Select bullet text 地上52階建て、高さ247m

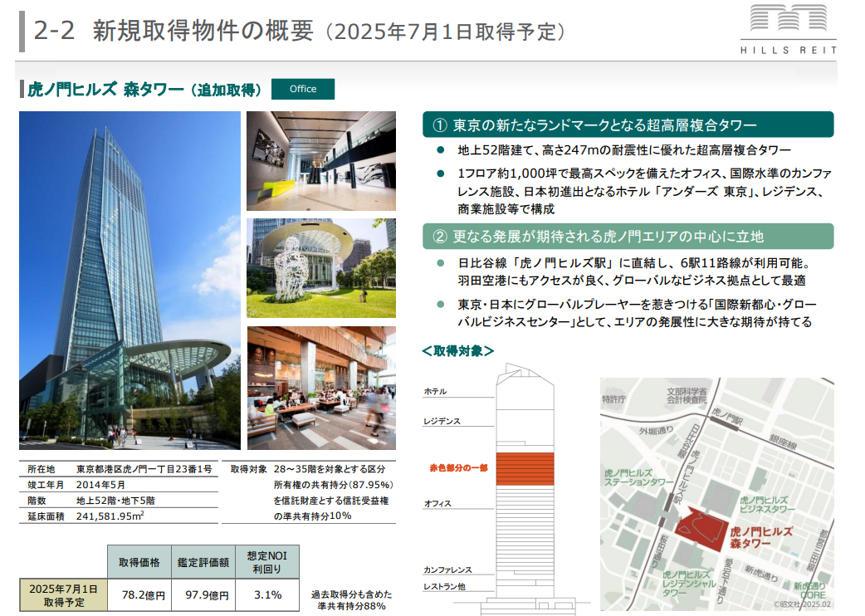pyautogui.click(x=624, y=150)
